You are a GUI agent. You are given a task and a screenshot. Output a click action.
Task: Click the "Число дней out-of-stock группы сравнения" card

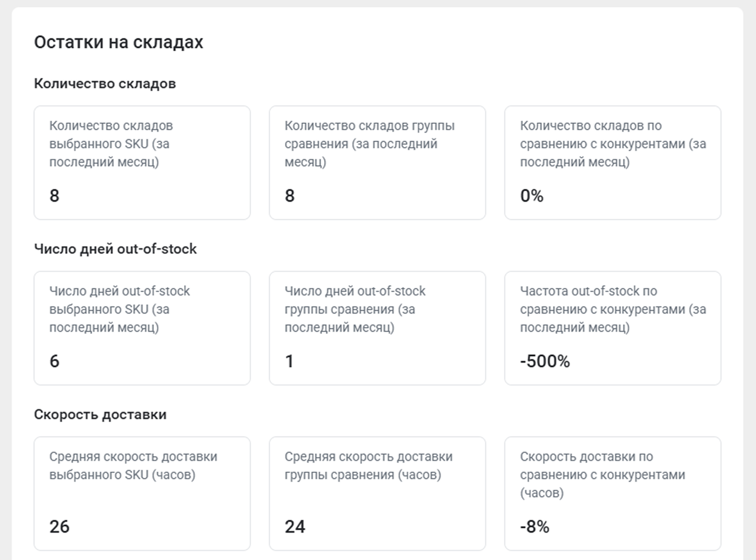[x=377, y=328]
